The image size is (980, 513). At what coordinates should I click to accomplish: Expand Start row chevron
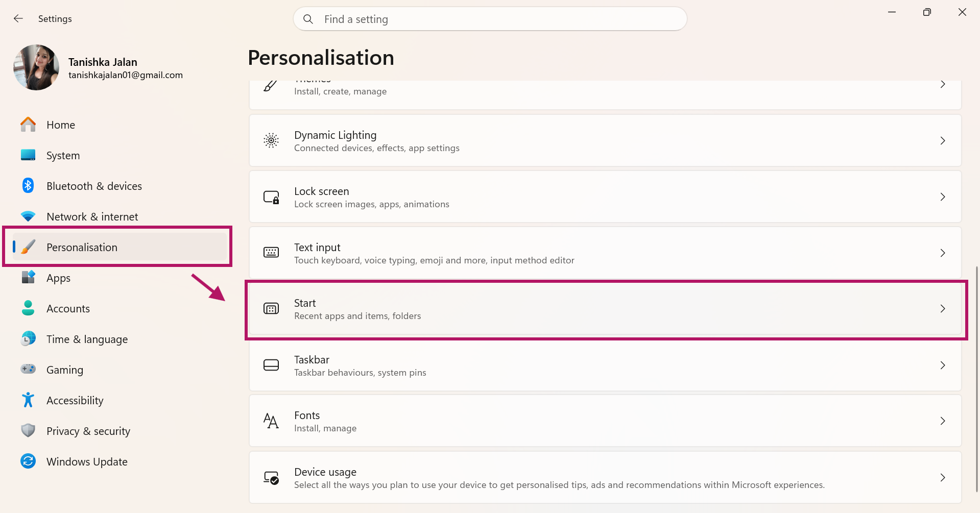[x=943, y=308]
